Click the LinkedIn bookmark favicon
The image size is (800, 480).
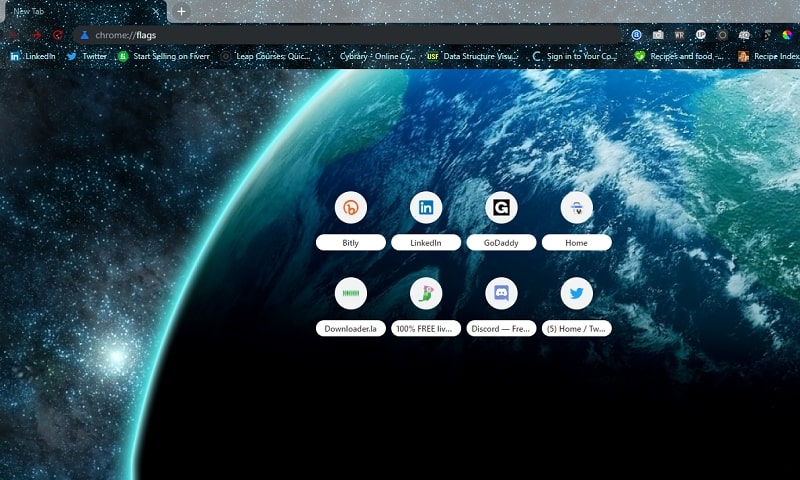[15, 56]
